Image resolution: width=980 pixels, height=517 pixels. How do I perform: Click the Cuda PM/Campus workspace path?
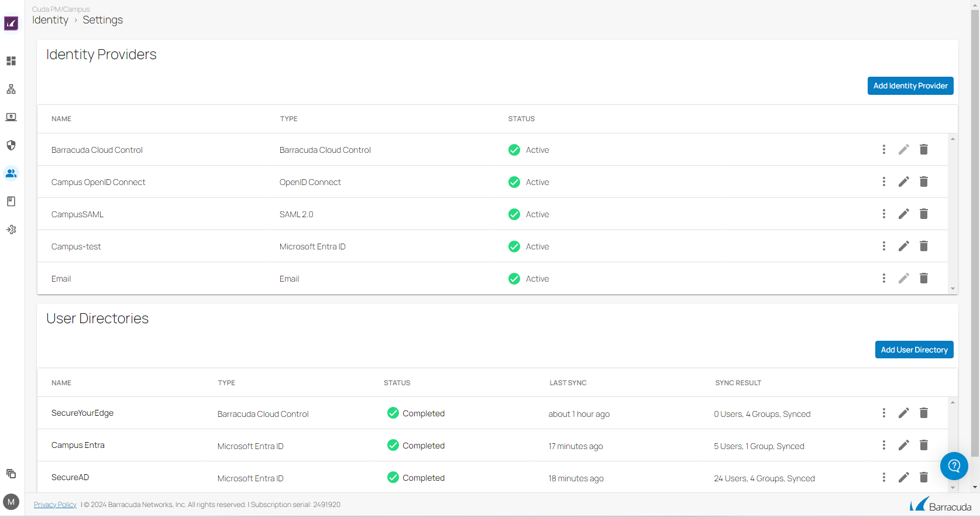pyautogui.click(x=61, y=9)
